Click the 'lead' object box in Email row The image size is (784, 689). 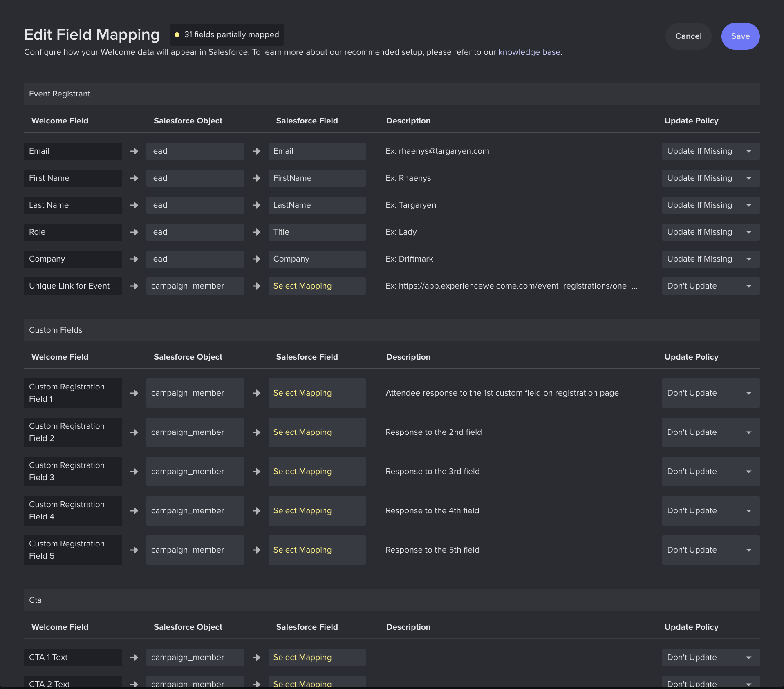195,151
